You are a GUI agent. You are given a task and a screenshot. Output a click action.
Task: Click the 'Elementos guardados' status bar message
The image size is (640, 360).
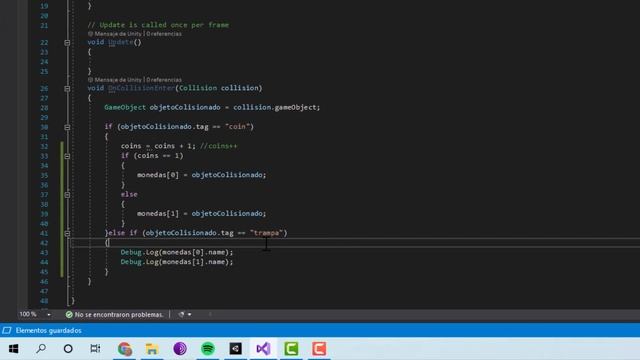click(49, 331)
